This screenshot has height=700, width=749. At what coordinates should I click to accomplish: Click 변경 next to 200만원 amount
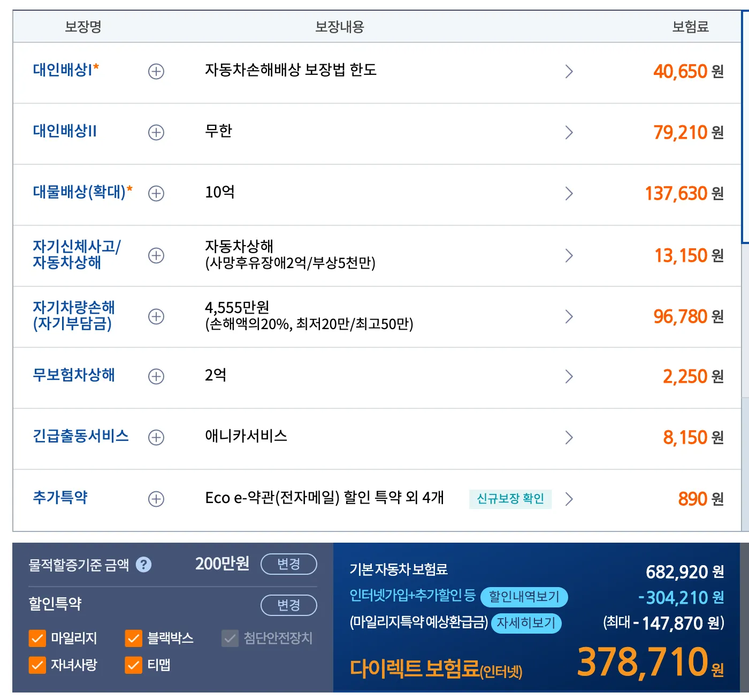click(x=288, y=564)
